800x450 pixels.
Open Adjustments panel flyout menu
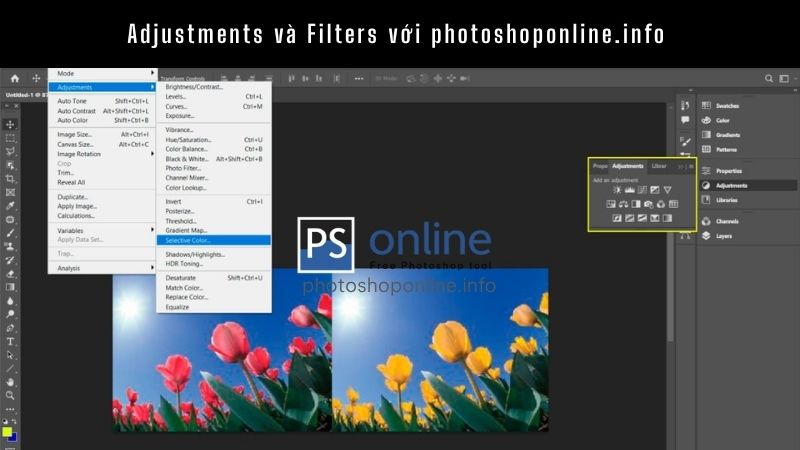691,166
